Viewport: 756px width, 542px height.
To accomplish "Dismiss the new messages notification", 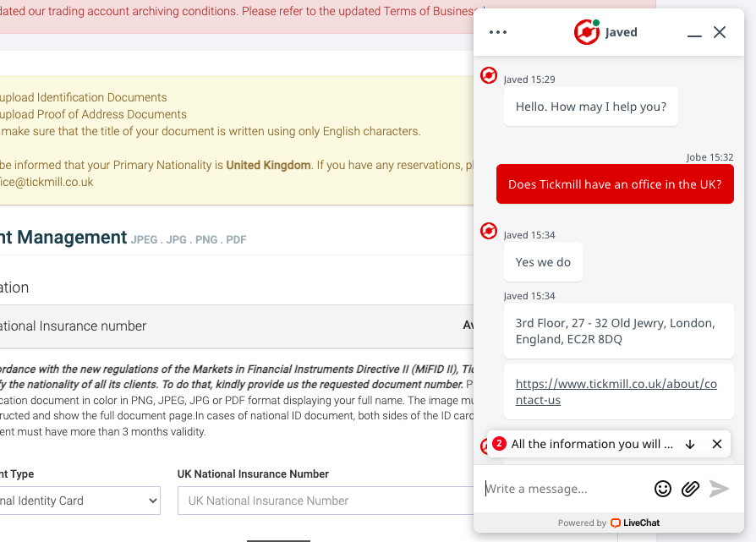I will point(717,444).
